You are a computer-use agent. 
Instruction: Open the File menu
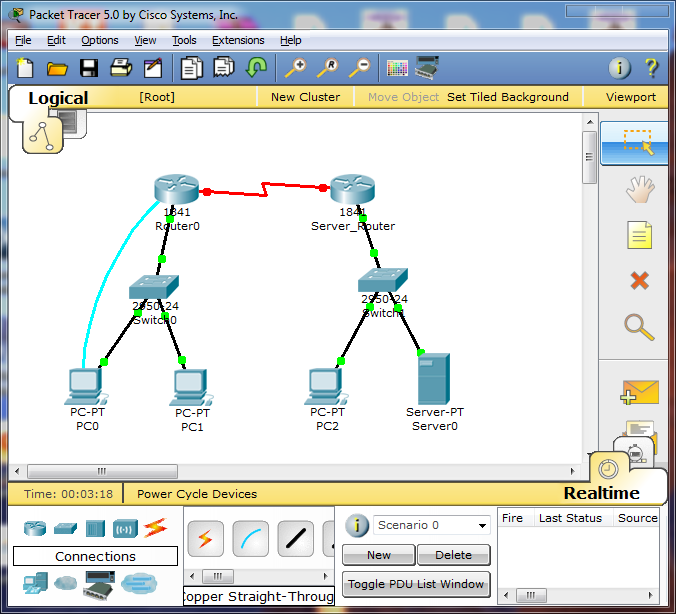pyautogui.click(x=23, y=41)
